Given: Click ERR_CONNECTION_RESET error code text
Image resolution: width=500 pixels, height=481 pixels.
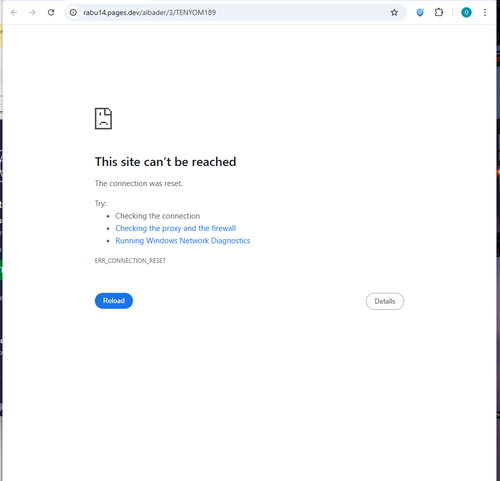Looking at the screenshot, I should 130,261.
